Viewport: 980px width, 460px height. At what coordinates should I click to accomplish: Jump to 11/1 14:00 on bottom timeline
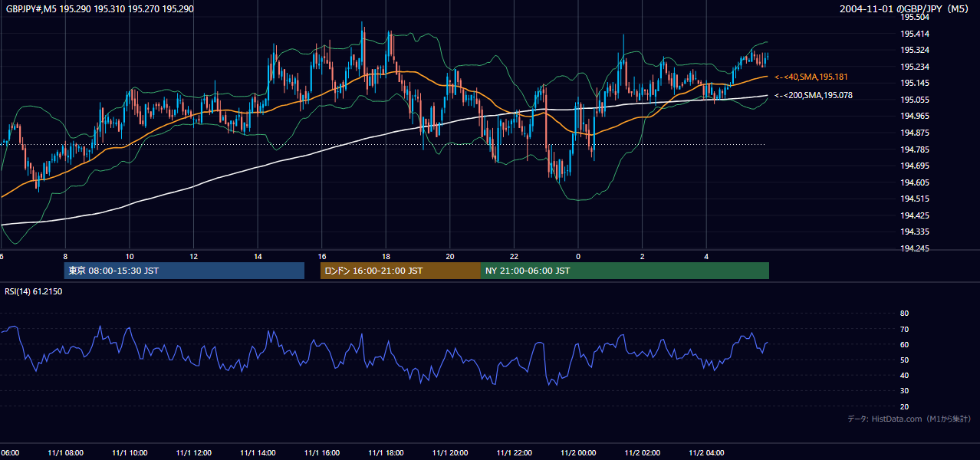(x=258, y=453)
